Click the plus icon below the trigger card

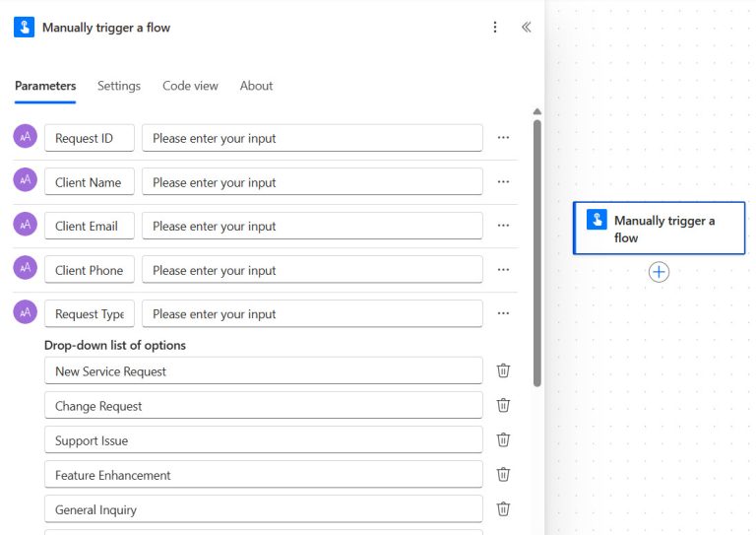[x=659, y=272]
